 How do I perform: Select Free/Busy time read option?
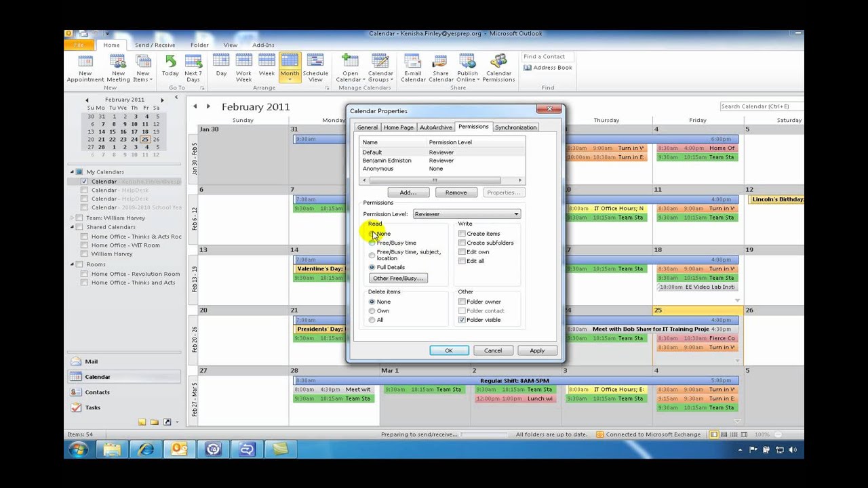coord(372,243)
